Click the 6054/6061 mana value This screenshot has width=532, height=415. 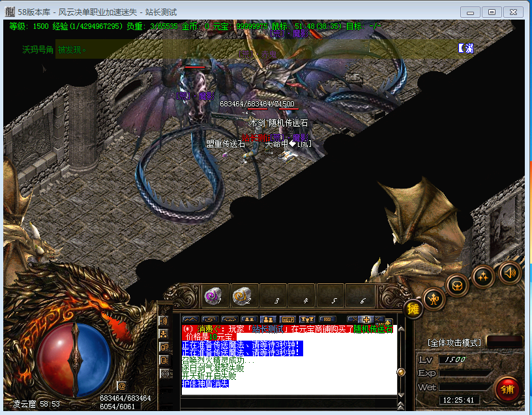pyautogui.click(x=117, y=407)
